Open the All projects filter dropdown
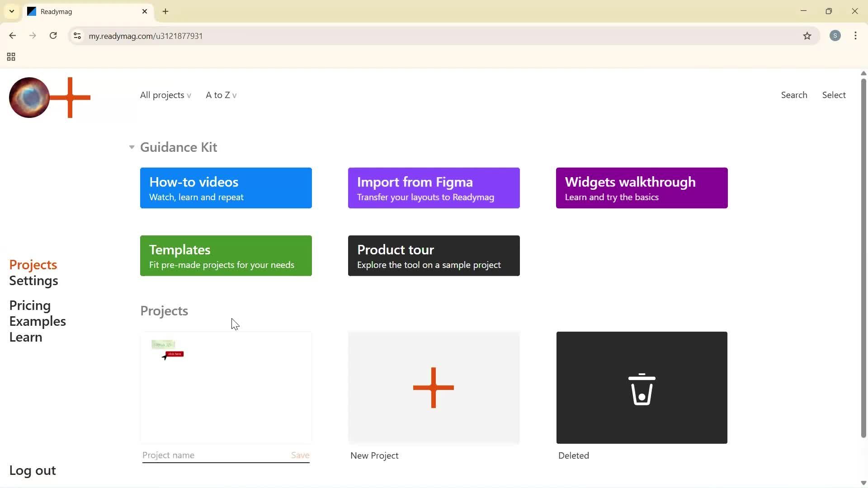Image resolution: width=868 pixels, height=488 pixels. point(165,95)
